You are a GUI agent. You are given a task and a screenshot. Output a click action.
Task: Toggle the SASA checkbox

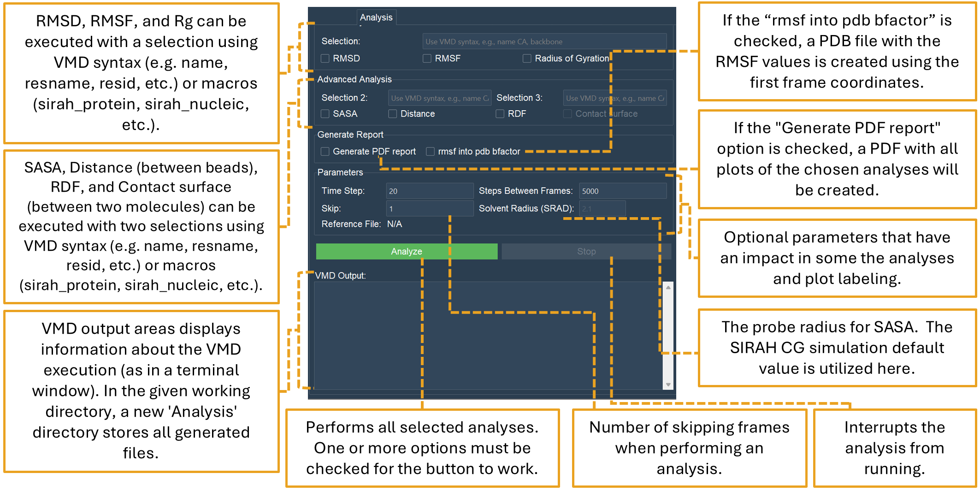[x=325, y=114]
